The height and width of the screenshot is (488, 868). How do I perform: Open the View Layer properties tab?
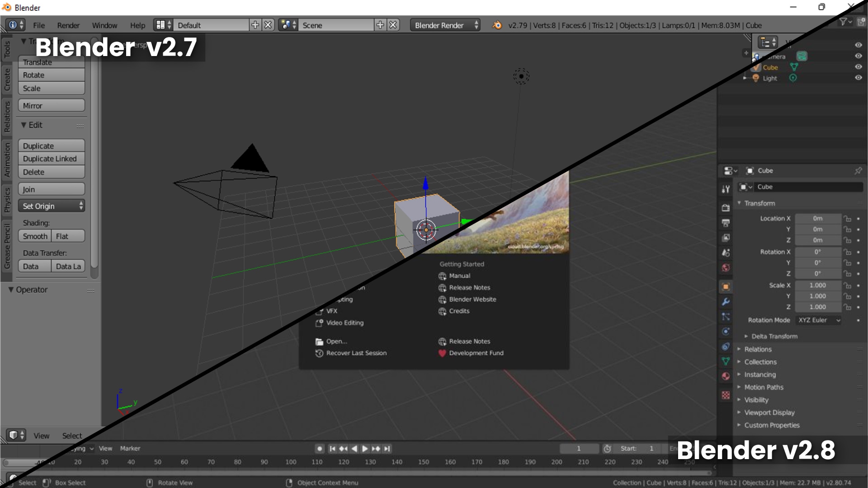click(726, 238)
